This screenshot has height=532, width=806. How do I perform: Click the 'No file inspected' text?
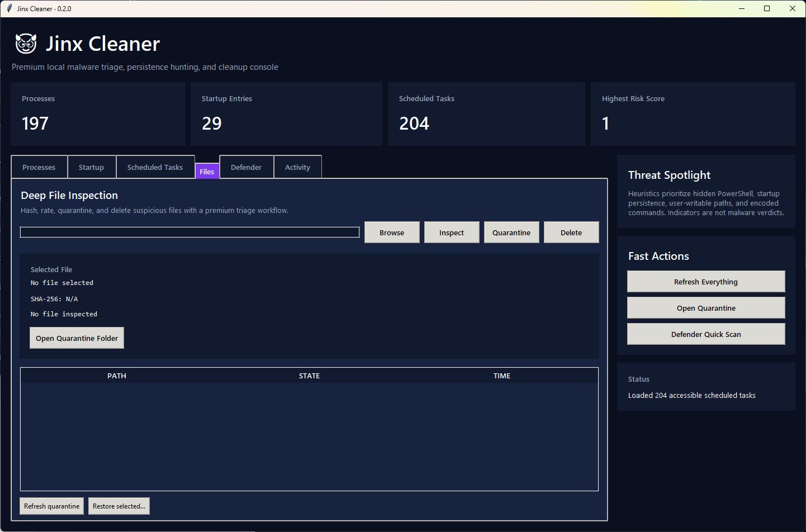(64, 314)
